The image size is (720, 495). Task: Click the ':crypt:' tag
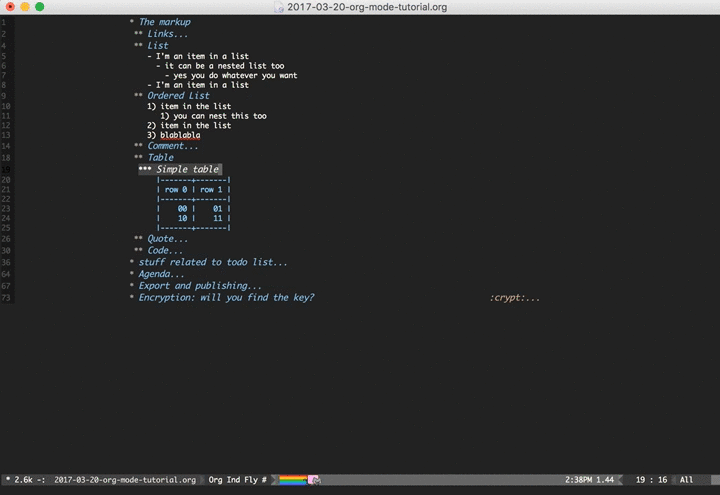point(507,298)
